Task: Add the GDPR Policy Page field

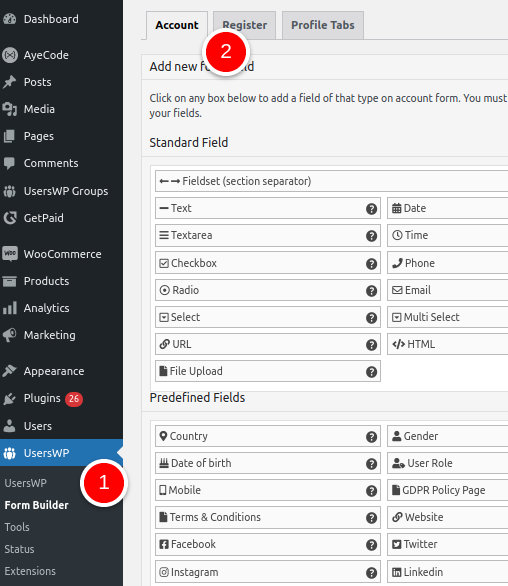Action: click(447, 490)
